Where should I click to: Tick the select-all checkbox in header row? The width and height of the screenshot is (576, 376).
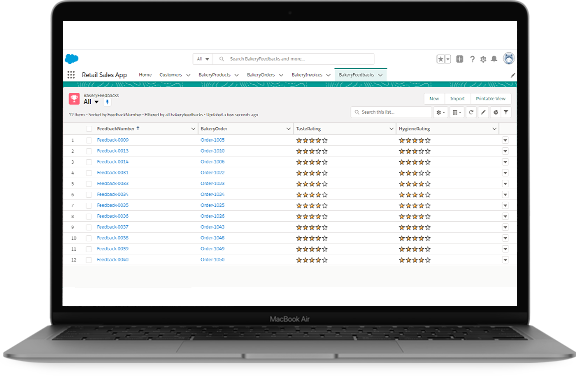click(x=89, y=129)
